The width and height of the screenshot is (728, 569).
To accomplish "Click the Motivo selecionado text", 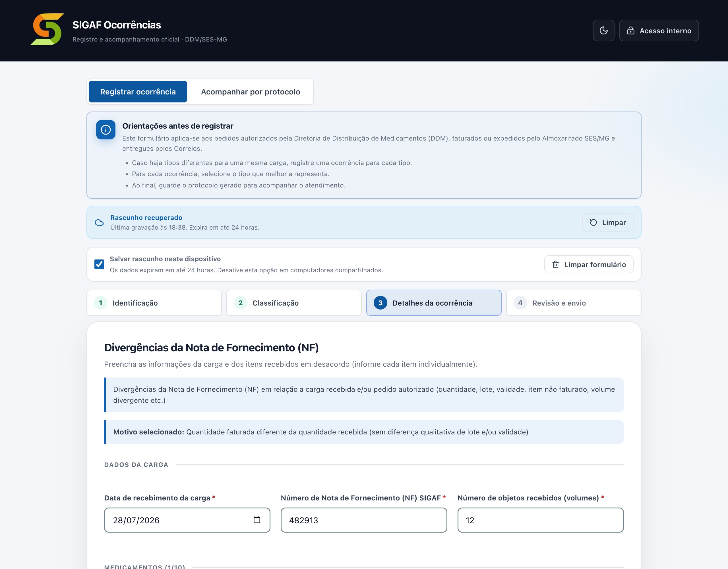I will coord(321,432).
